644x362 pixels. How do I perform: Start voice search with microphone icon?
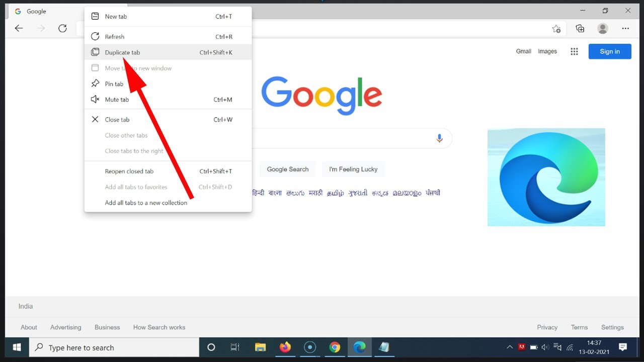click(x=439, y=138)
